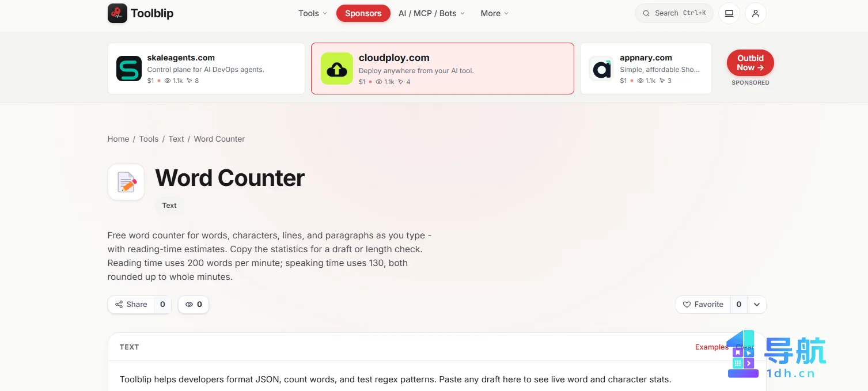868x391 pixels.
Task: Click the Word Counter breadcrumb item
Action: pos(219,139)
